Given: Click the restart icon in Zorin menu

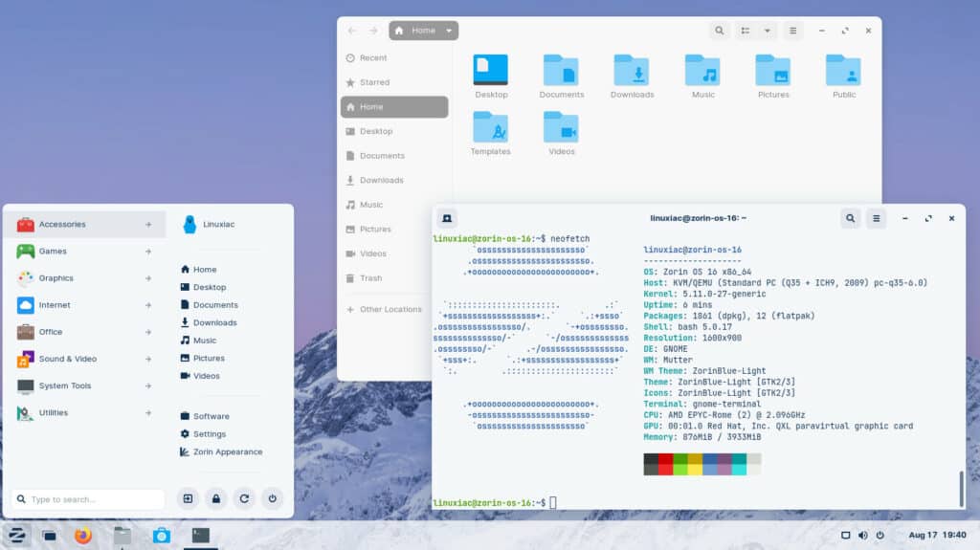Looking at the screenshot, I should point(244,498).
